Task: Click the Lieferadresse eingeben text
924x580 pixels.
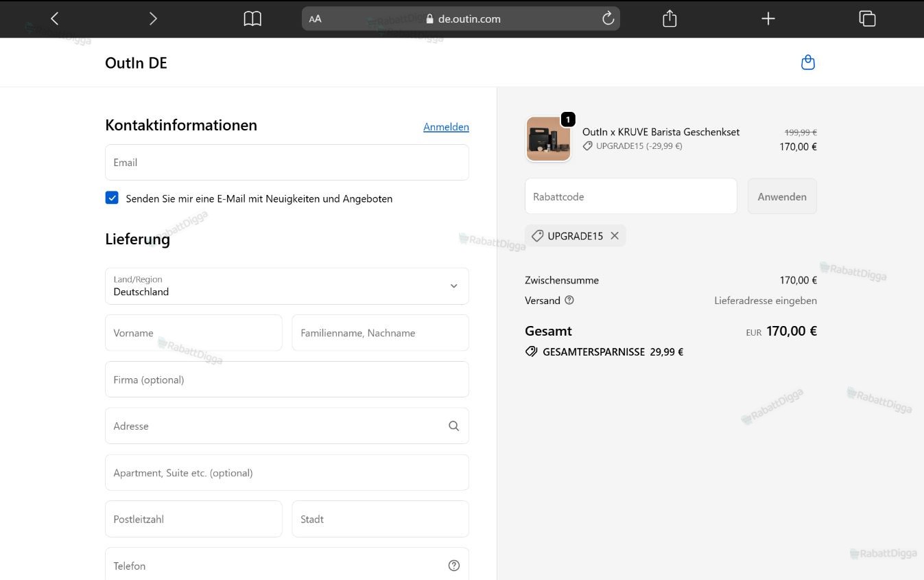Action: (766, 301)
